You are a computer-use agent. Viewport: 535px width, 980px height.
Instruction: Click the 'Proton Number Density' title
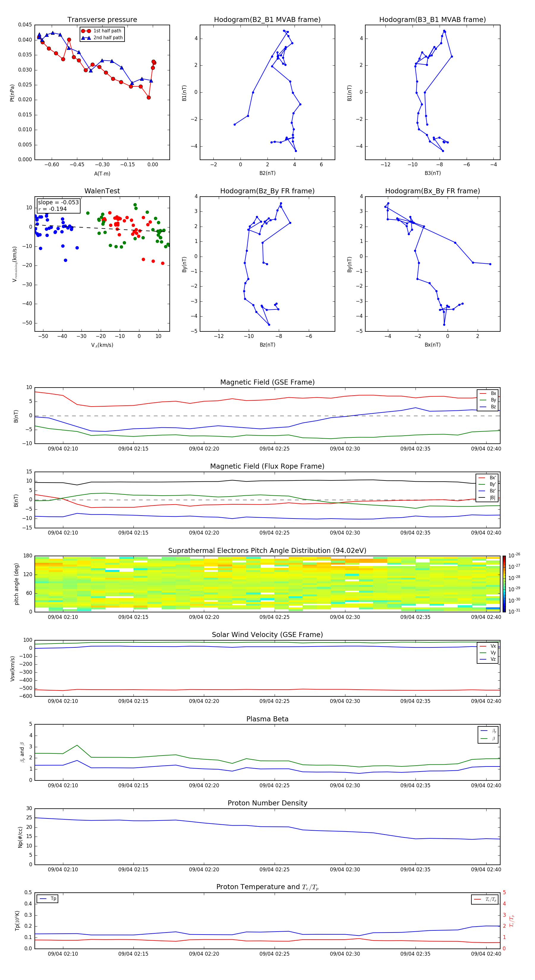pos(267,803)
